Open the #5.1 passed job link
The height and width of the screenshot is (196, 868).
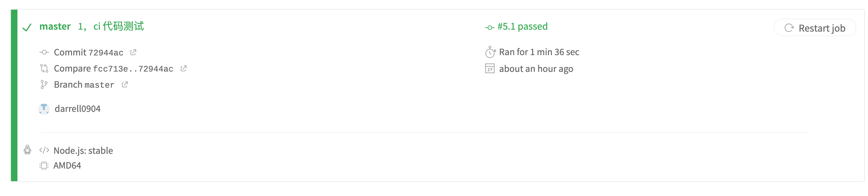point(522,26)
